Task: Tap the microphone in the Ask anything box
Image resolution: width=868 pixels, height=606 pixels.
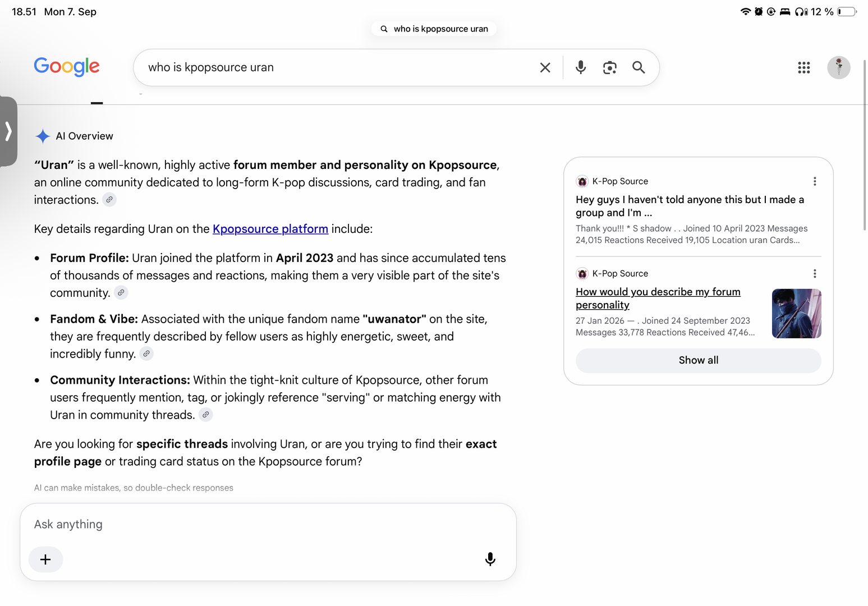Action: tap(490, 559)
